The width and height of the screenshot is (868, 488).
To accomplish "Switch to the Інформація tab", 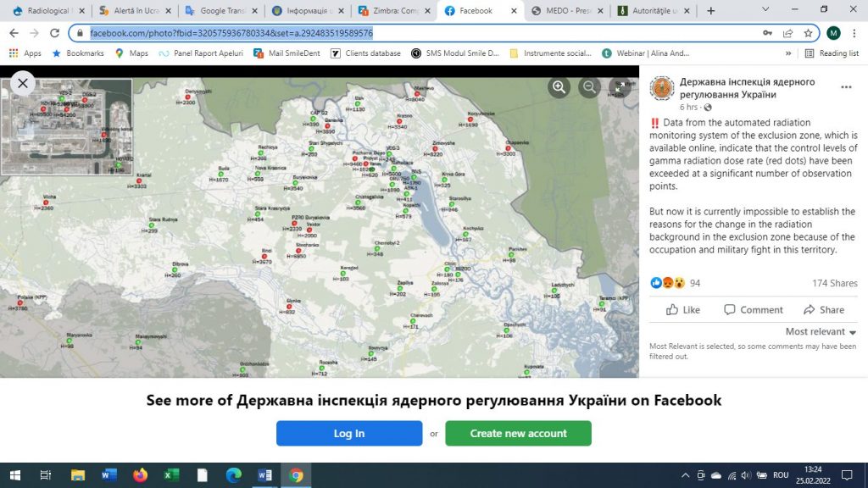I will [x=308, y=10].
